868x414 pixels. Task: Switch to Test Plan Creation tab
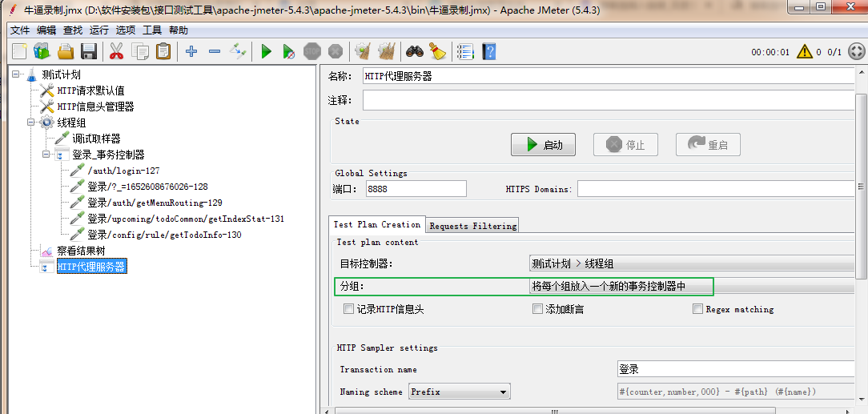pos(377,225)
